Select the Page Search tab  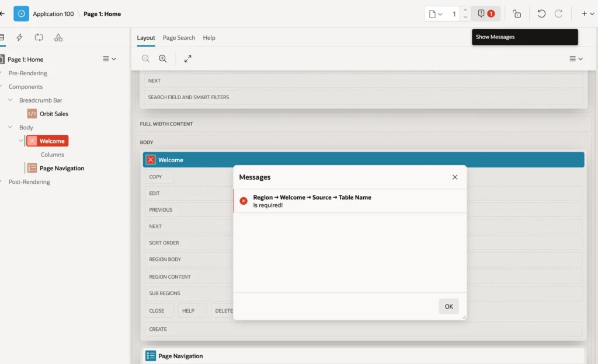[179, 38]
